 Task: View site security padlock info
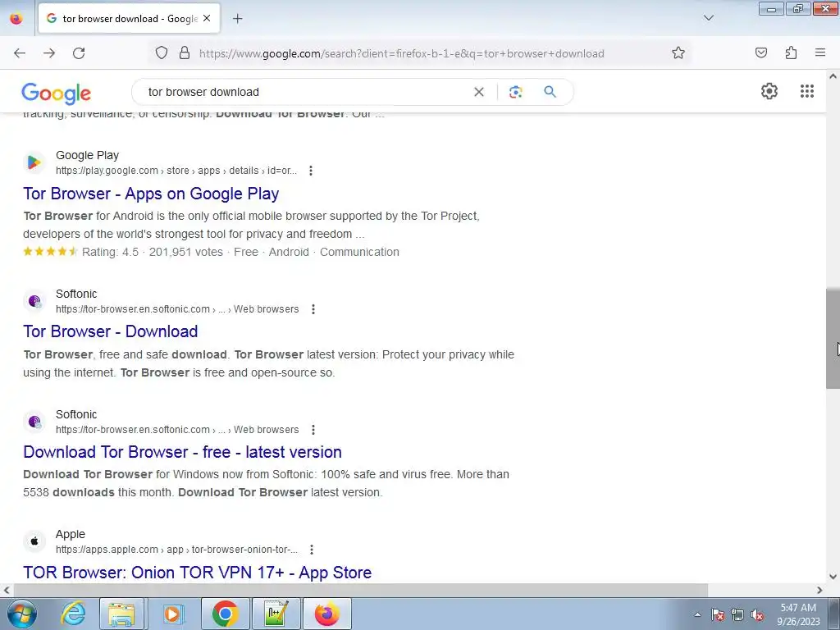coord(185,53)
